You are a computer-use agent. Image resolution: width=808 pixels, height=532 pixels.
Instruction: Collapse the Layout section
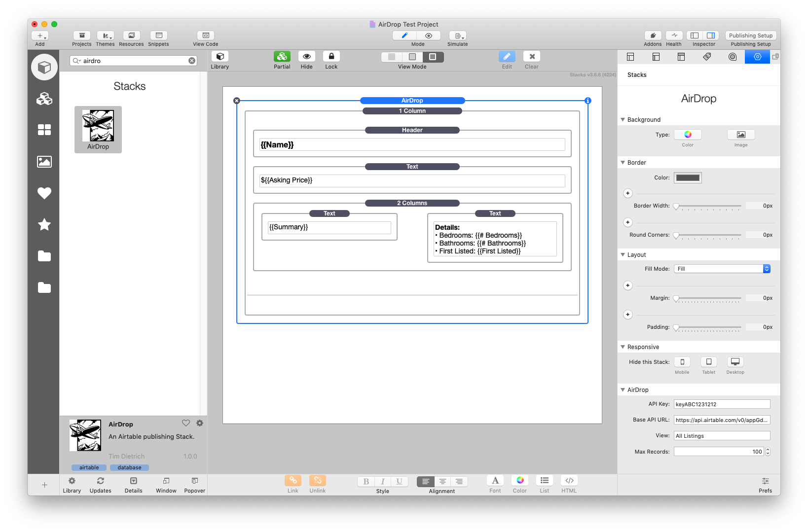623,255
